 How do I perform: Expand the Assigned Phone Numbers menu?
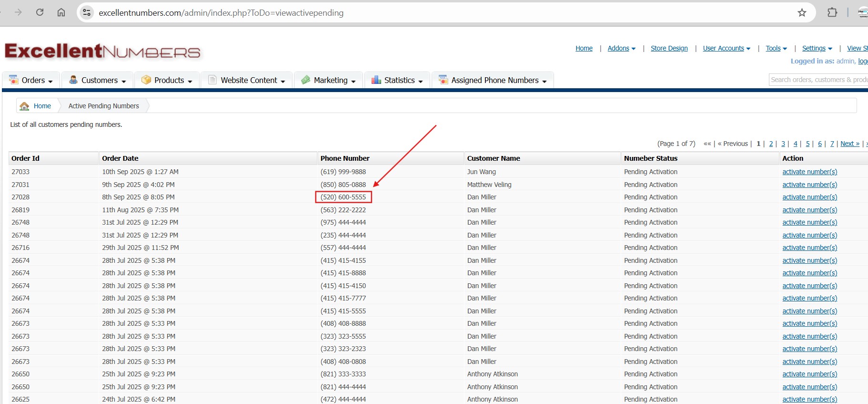coord(493,80)
